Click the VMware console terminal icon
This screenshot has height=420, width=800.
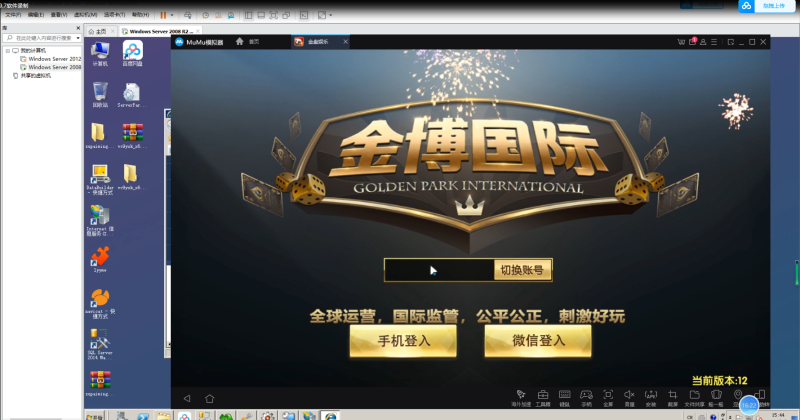[x=304, y=15]
